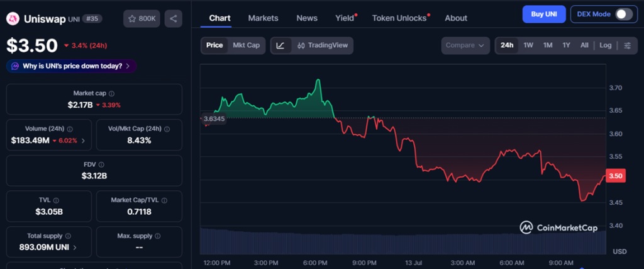Click the 0.7118 Market Cap/TVL value
This screenshot has width=644, height=269.
139,212
